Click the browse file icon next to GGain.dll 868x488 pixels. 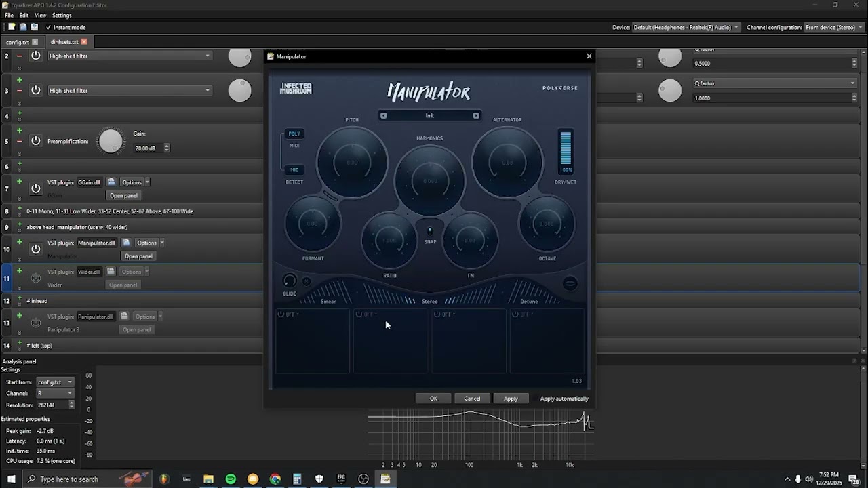(x=111, y=182)
